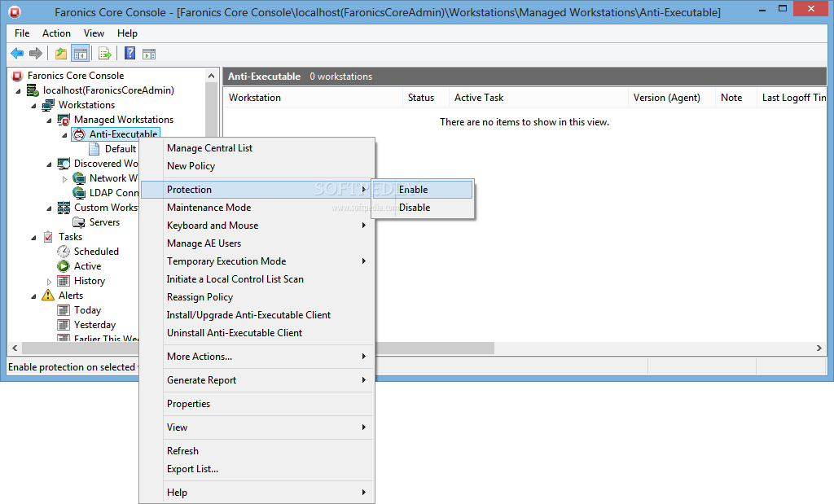Expand the Network Workstations node
The width and height of the screenshot is (834, 504).
click(x=65, y=179)
